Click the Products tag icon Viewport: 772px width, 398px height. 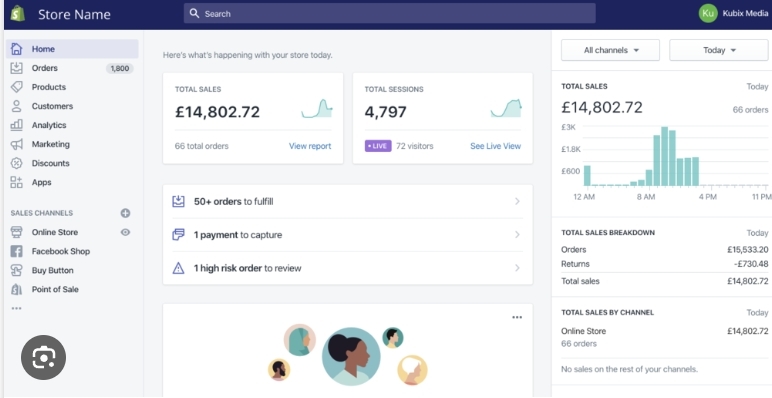click(x=16, y=87)
